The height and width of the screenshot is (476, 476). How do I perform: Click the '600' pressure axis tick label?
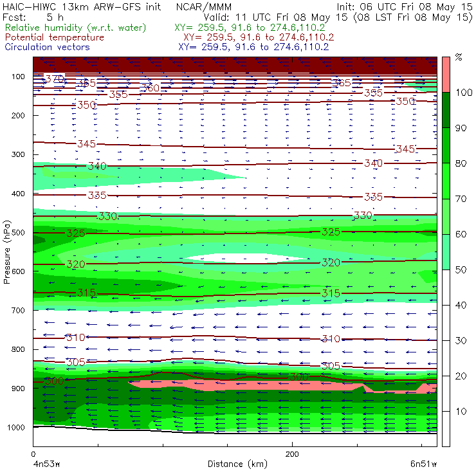pyautogui.click(x=18, y=271)
